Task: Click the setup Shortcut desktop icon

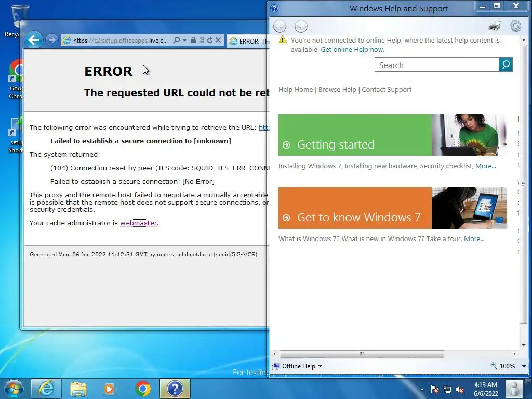Action: tap(15, 136)
